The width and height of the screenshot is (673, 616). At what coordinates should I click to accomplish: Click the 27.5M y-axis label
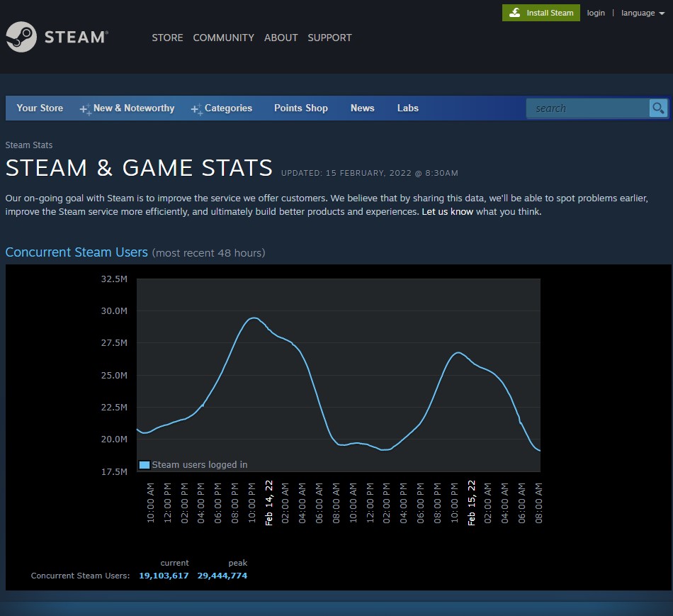114,343
